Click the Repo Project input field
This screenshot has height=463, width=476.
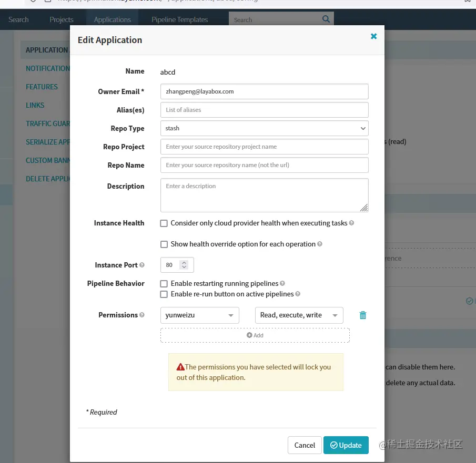point(265,147)
